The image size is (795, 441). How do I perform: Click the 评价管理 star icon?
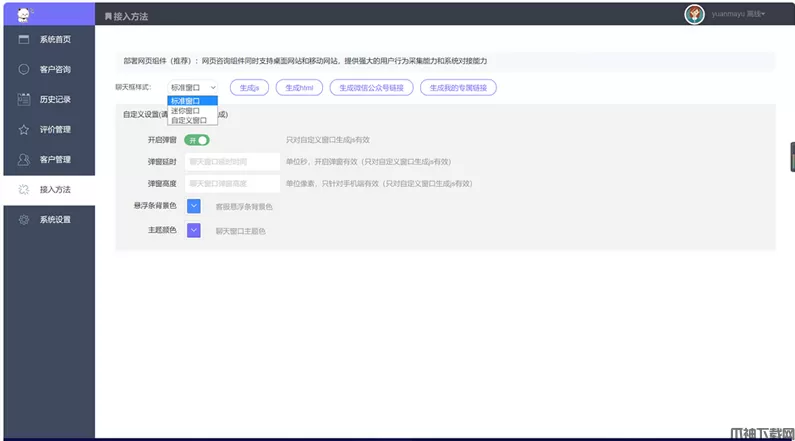tap(24, 129)
